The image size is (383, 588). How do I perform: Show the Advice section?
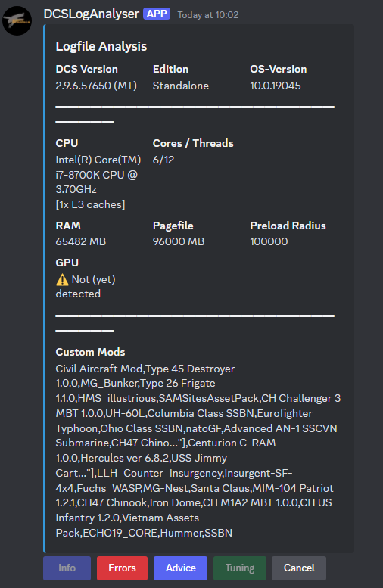[x=180, y=568]
